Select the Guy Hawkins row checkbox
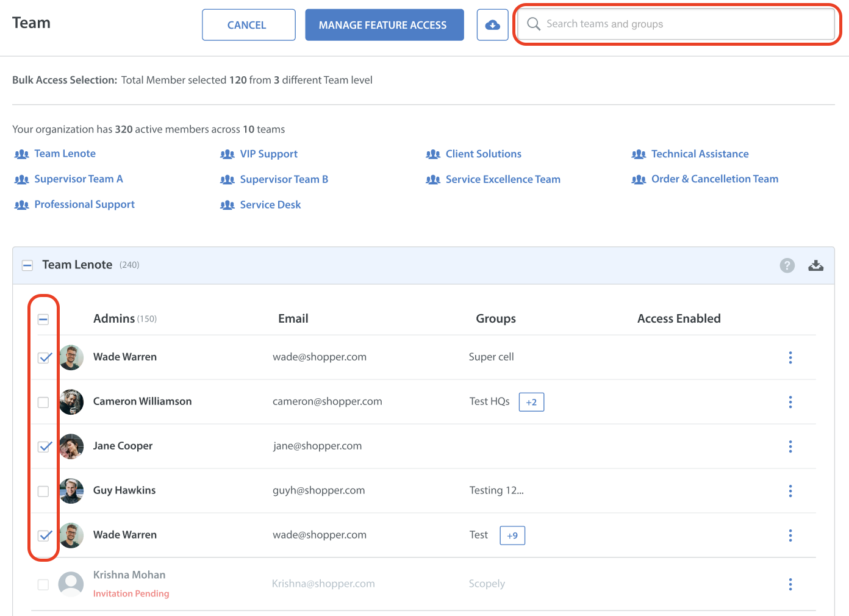Image resolution: width=849 pixels, height=616 pixels. coord(43,492)
